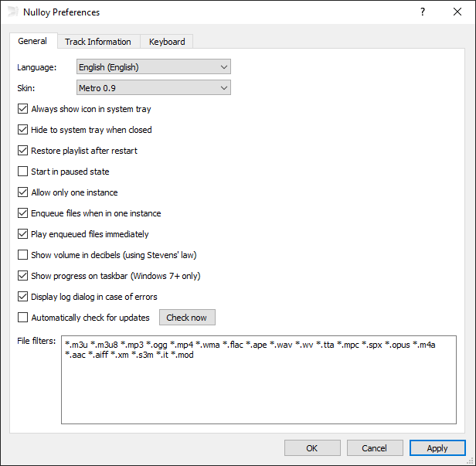The height and width of the screenshot is (466, 476).
Task: Click the Skin: label
Action: click(26, 88)
